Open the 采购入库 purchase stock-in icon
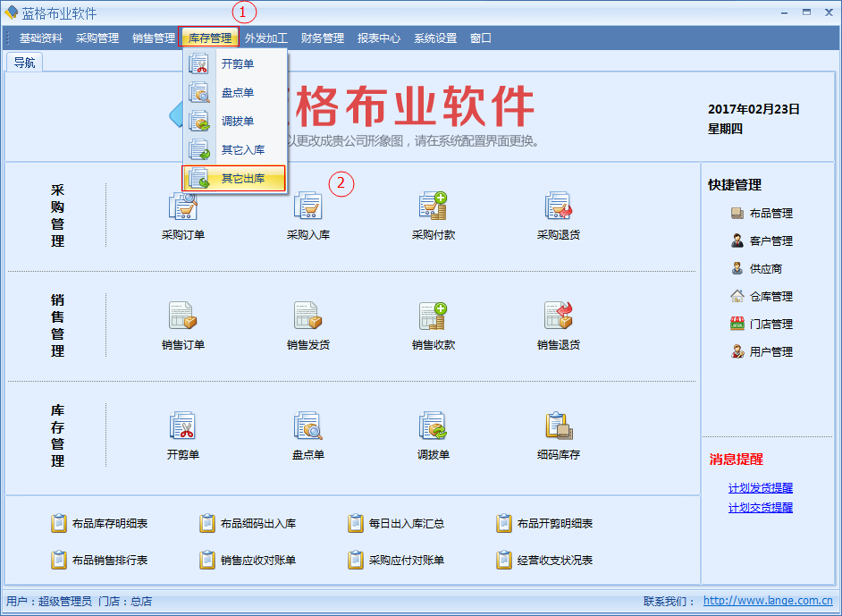 (x=308, y=206)
